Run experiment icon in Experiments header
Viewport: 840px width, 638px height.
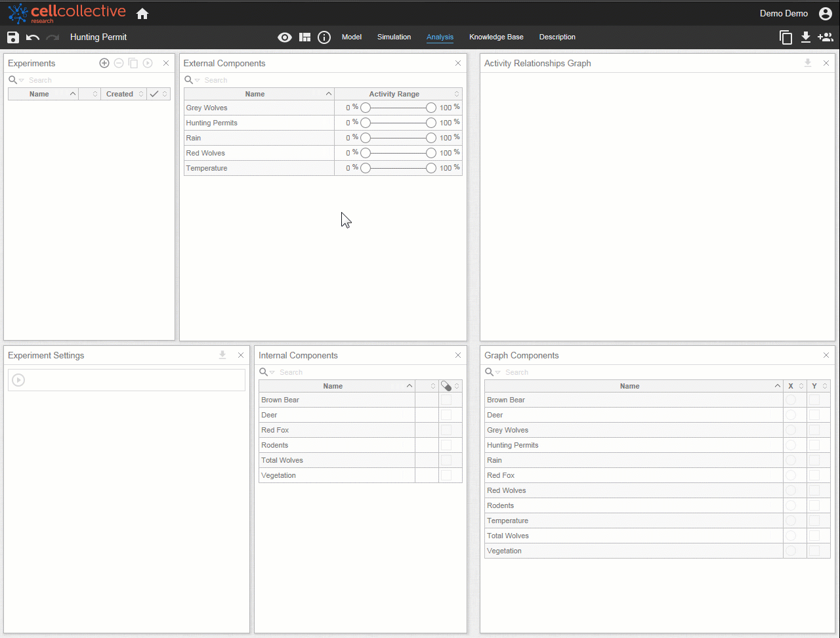coord(148,63)
